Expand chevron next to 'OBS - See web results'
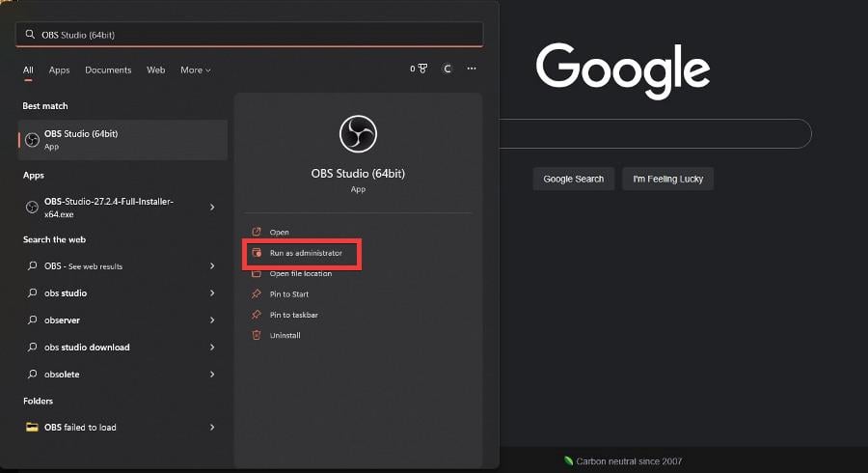Screen dimensions: 868x473 [212, 265]
